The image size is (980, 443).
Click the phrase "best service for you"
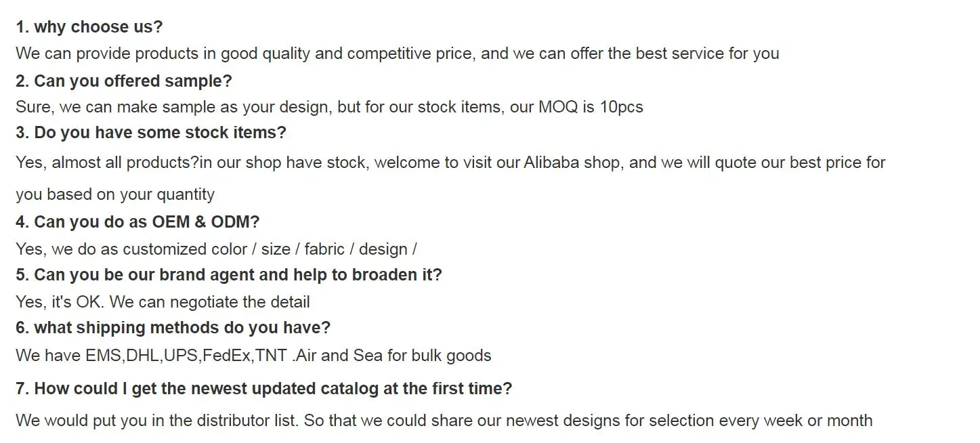[x=706, y=54]
